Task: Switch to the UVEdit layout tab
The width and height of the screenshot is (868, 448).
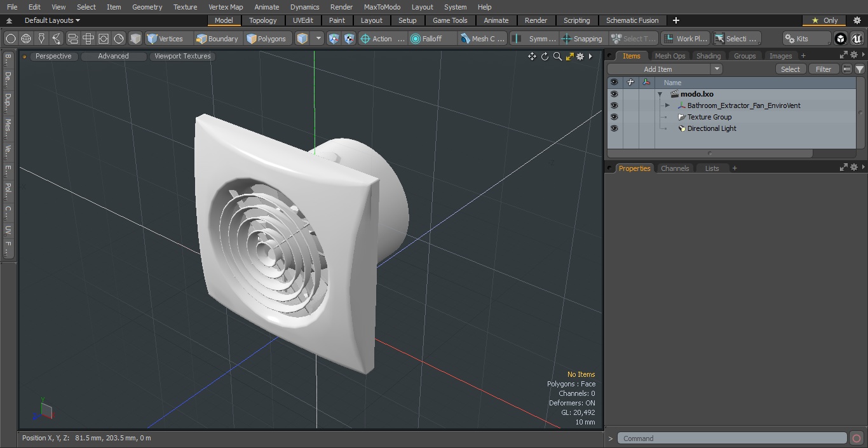Action: click(303, 20)
